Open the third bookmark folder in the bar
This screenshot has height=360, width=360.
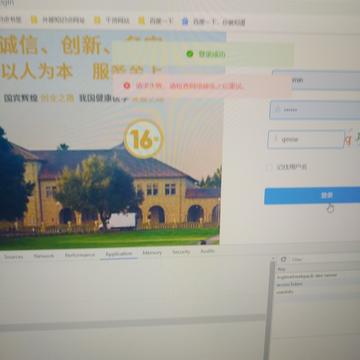[x=112, y=21]
